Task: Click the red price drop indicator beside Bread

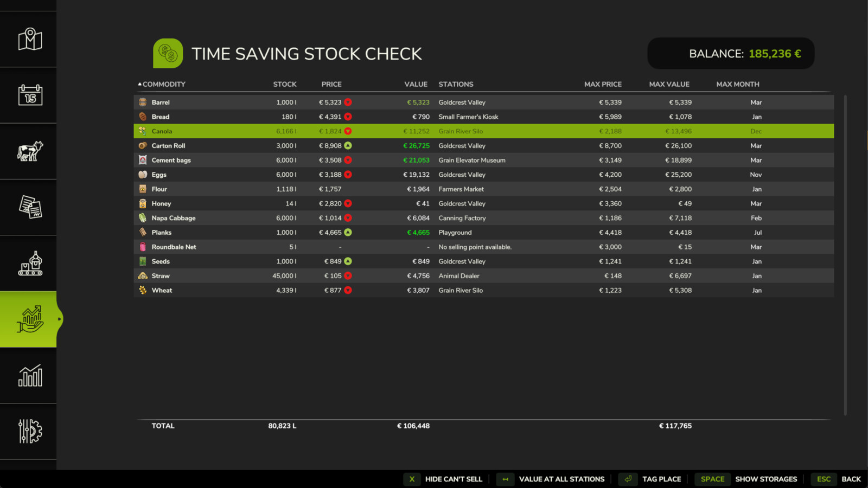Action: [x=348, y=116]
